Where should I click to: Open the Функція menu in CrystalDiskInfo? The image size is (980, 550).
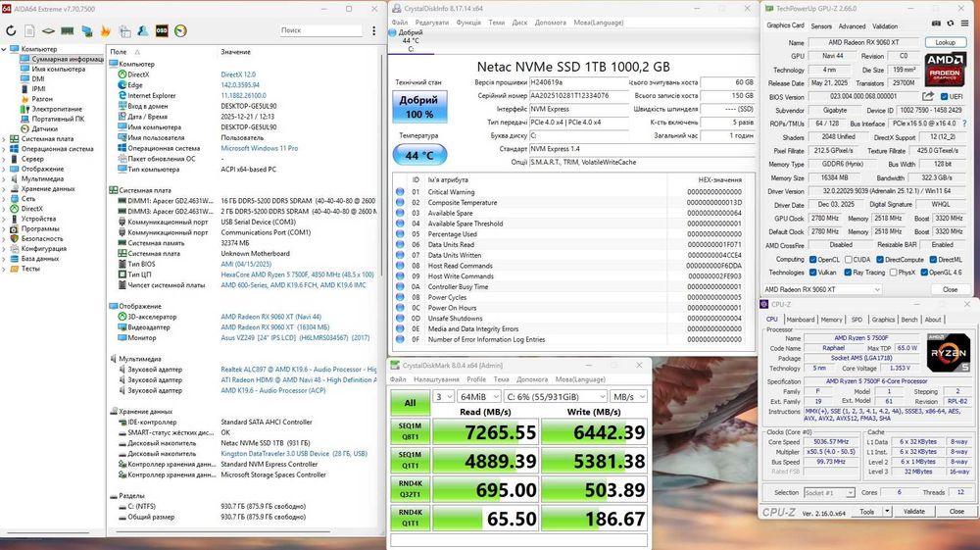click(468, 23)
